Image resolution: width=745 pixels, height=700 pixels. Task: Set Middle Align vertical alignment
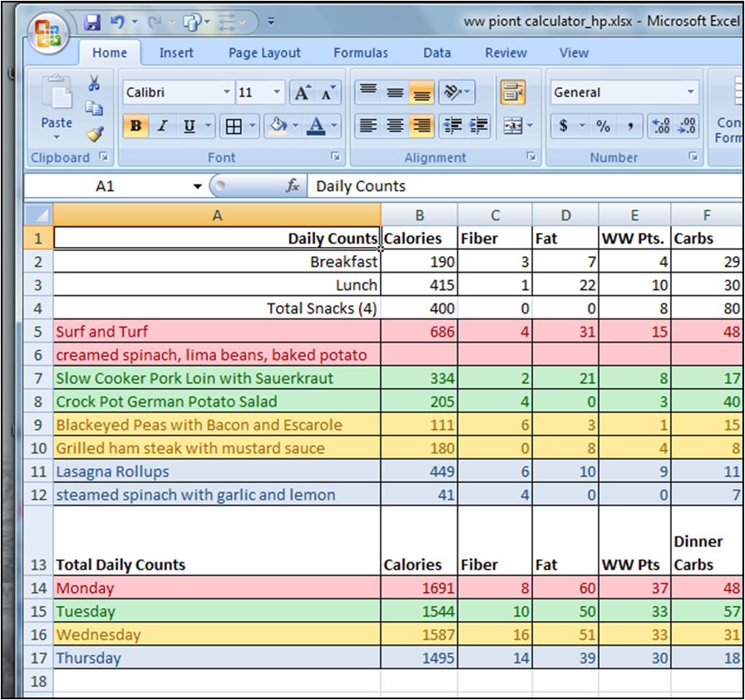click(395, 92)
